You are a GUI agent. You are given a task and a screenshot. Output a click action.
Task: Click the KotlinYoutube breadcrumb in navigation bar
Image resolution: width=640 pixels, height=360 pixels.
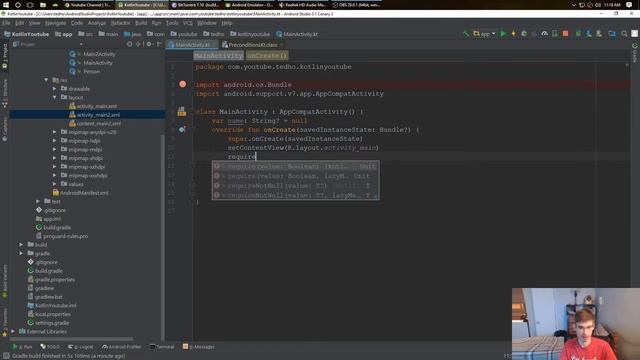coord(26,34)
